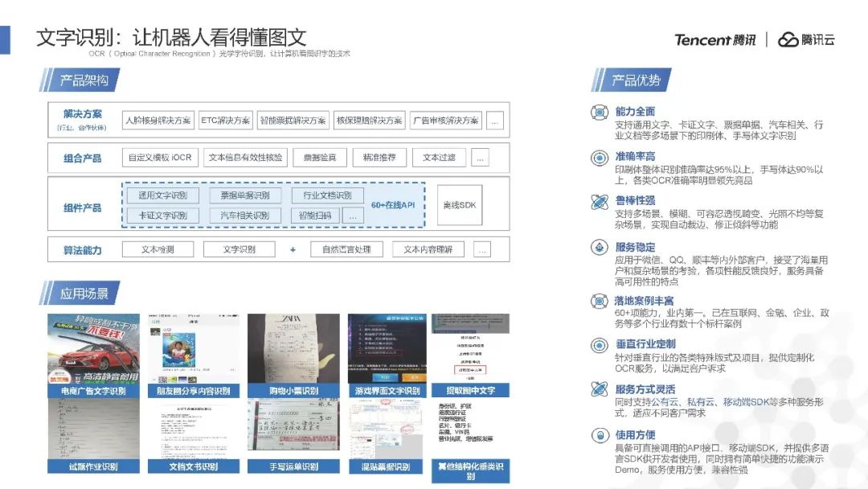The width and height of the screenshot is (868, 489).
Task: Click the 产品优势 section header
Action: 633,80
